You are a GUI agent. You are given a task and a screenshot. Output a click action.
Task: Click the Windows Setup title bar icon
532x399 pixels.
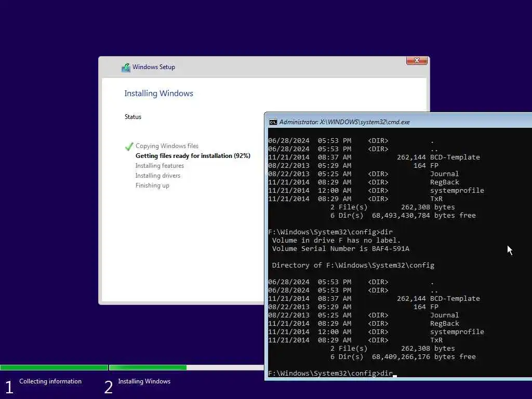pos(126,68)
